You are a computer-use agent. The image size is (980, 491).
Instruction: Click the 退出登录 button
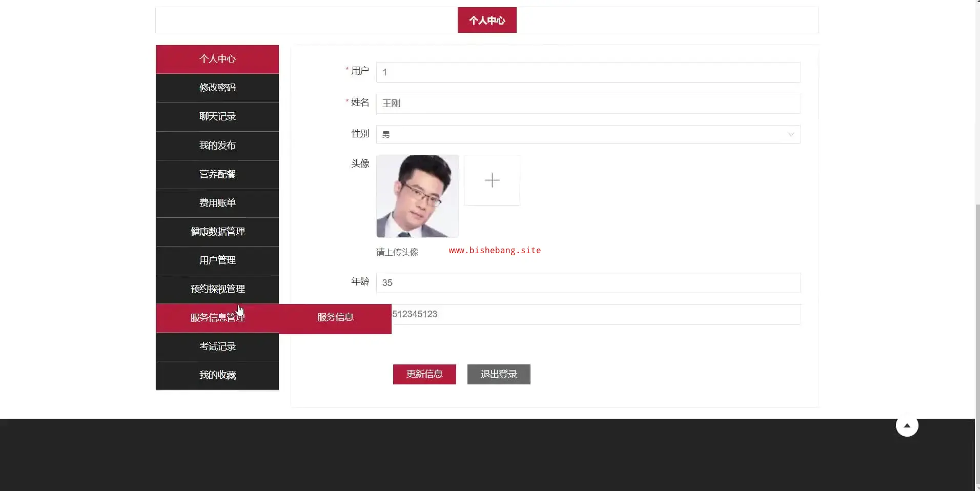(499, 374)
